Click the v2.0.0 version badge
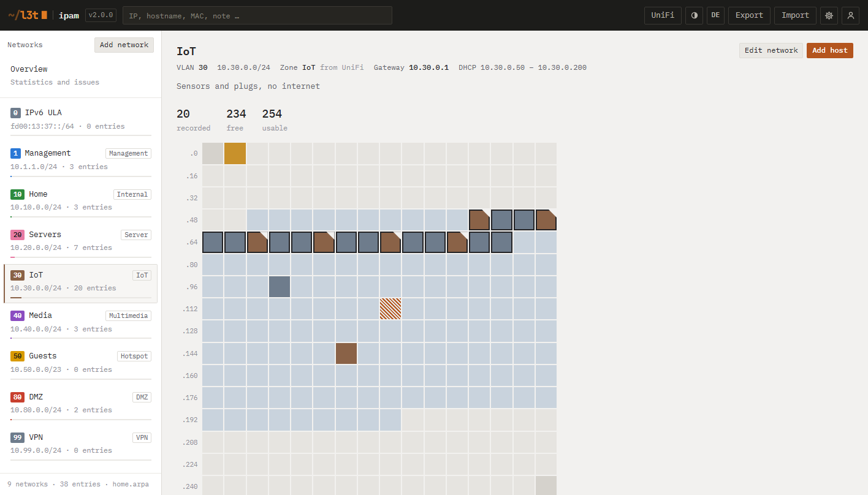Image resolution: width=868 pixels, height=495 pixels. (x=101, y=15)
